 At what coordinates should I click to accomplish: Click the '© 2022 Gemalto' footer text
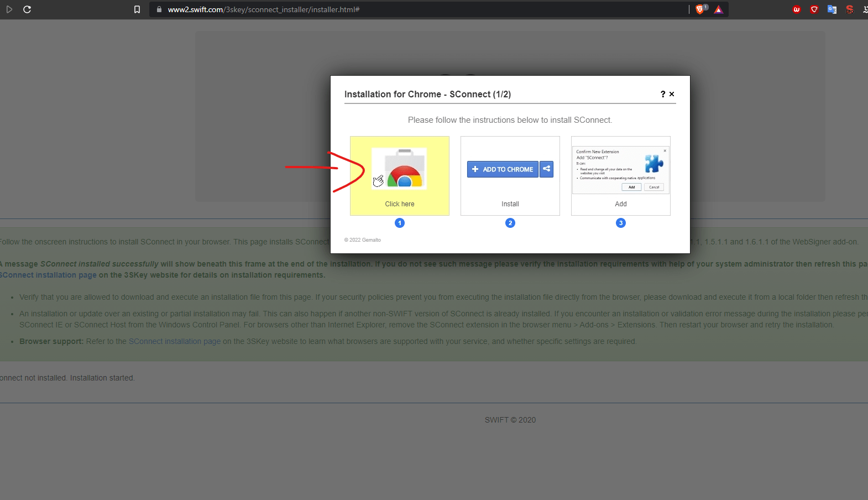coord(363,240)
